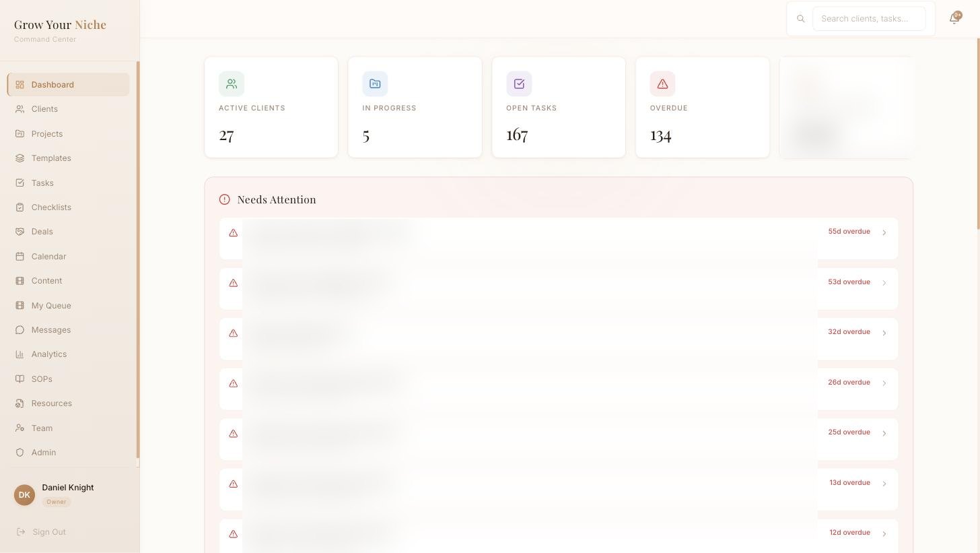Click the sidebar vertical scrollbar
Screen dimensions: 980x553
(138, 260)
